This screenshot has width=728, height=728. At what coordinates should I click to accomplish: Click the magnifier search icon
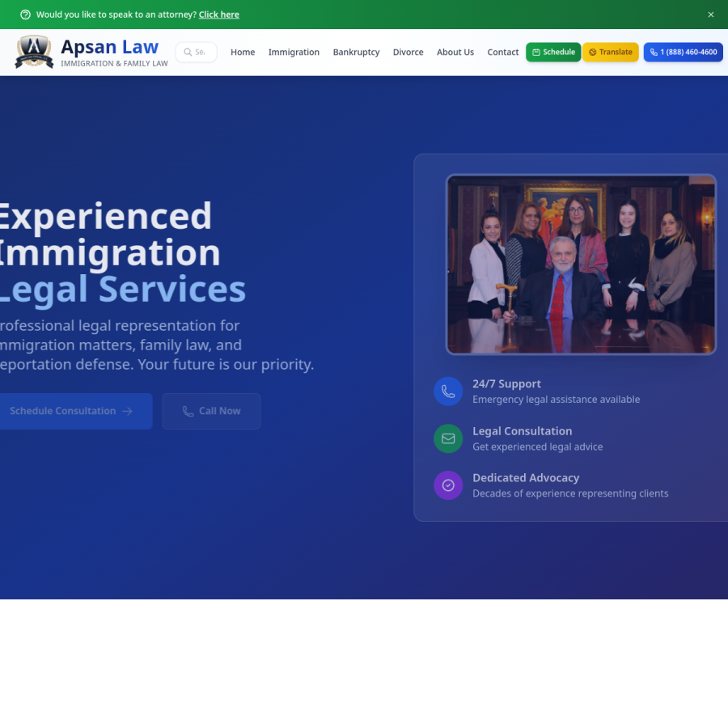(x=188, y=52)
